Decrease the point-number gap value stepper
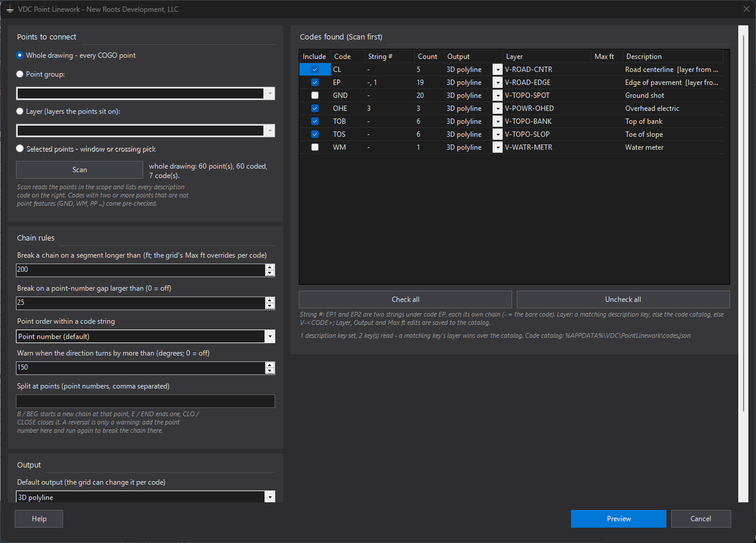 (270, 306)
